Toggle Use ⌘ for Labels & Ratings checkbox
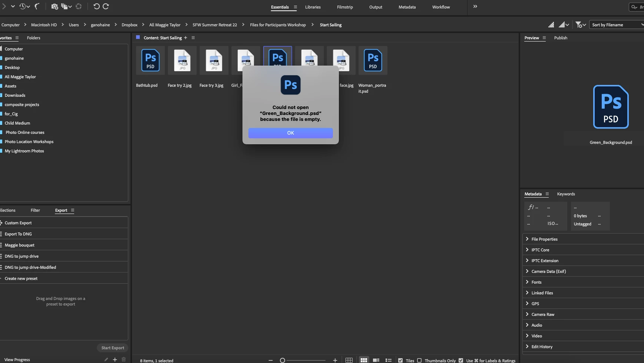Viewport: 644px width, 363px height. (461, 360)
